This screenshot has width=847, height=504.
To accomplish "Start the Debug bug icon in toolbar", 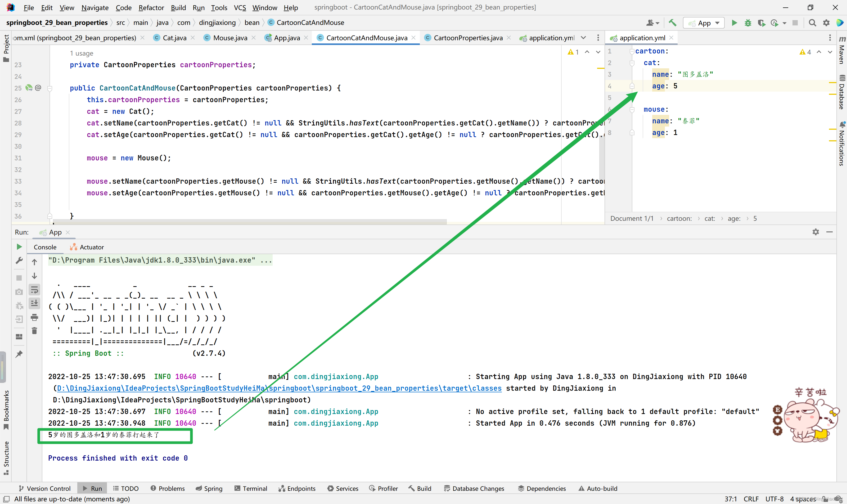I will click(x=747, y=23).
